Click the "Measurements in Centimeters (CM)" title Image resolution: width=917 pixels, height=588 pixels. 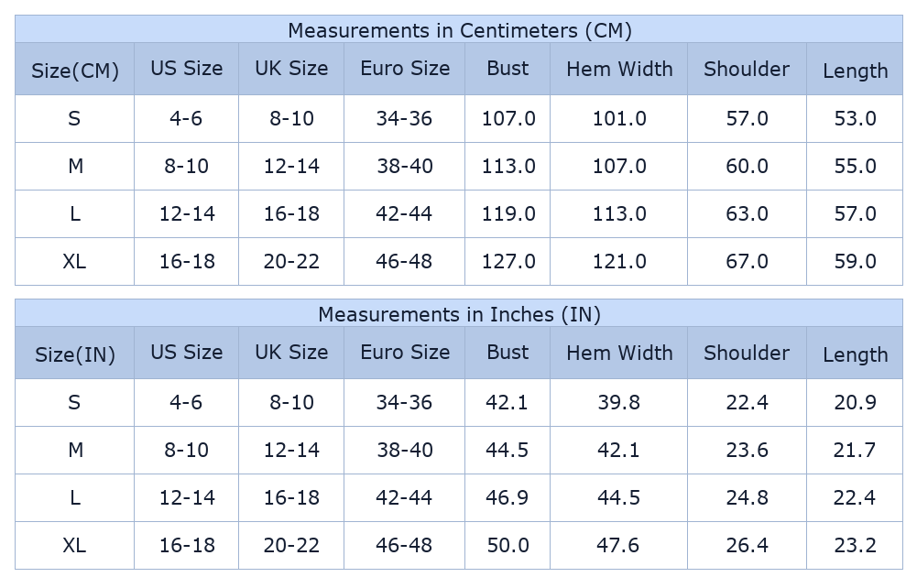[x=459, y=30]
